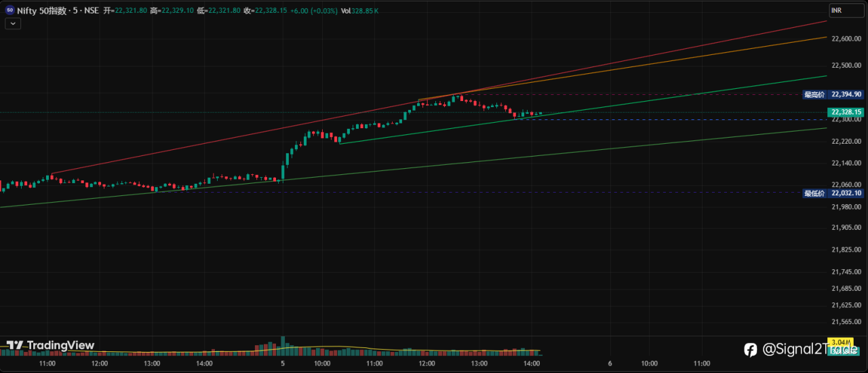868x373 pixels.
Task: Click the Facebook icon beside @Signal2Trade
Action: point(751,350)
